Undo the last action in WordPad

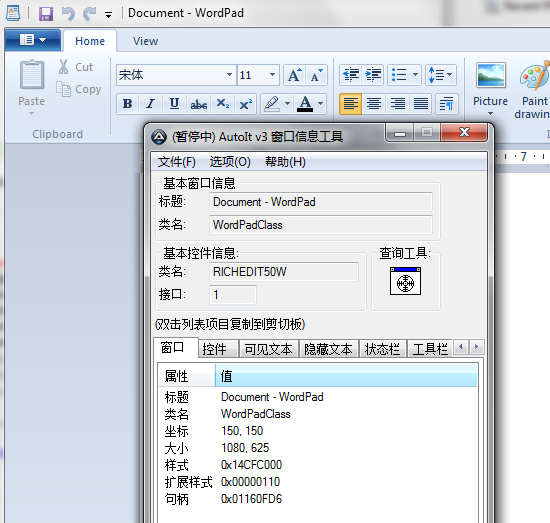[x=68, y=14]
